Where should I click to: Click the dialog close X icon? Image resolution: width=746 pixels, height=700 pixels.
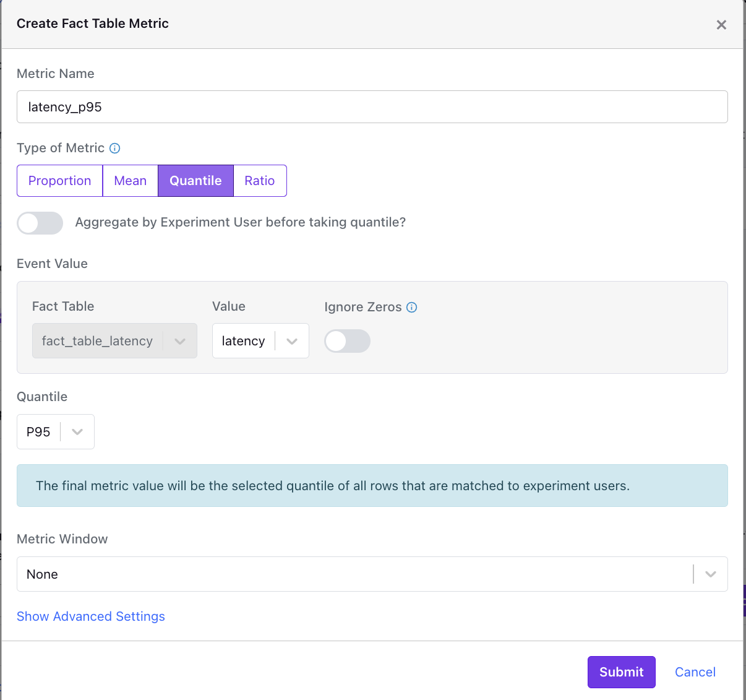721,25
